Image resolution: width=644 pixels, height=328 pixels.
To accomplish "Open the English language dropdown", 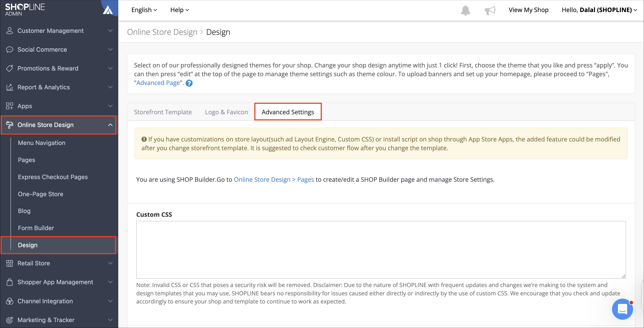I will click(144, 10).
